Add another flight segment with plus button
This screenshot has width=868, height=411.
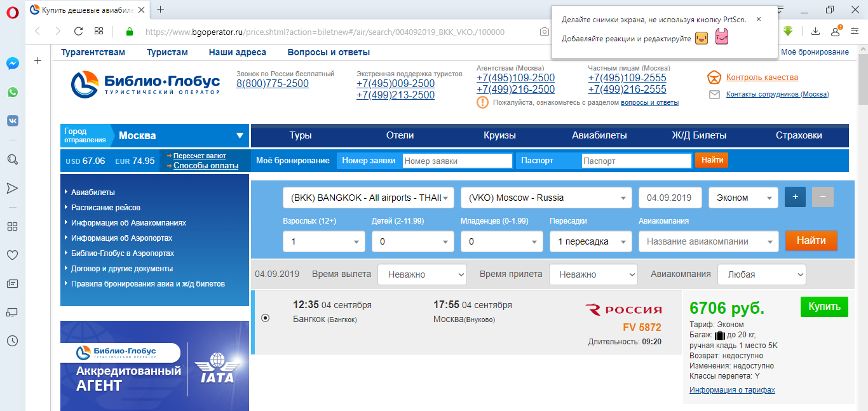click(795, 198)
